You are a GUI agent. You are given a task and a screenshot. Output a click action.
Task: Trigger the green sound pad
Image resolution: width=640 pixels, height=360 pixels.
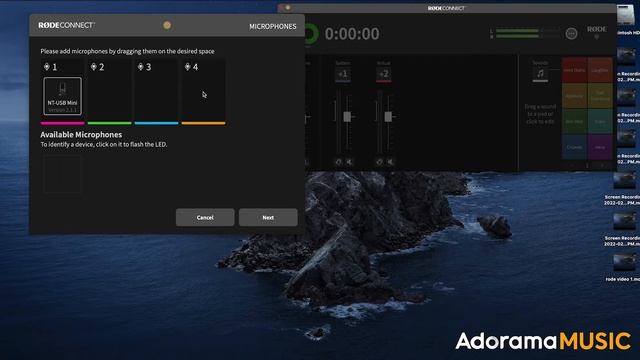[x=574, y=121]
